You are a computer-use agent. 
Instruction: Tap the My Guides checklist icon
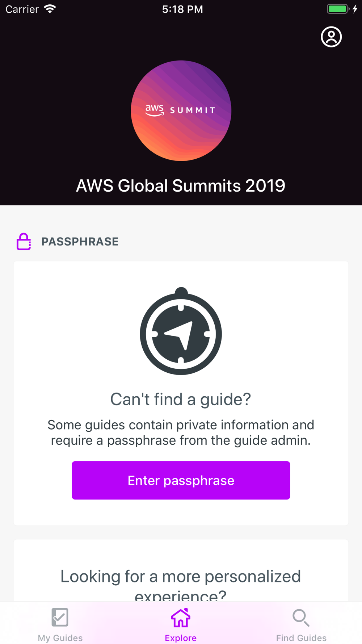click(x=60, y=617)
